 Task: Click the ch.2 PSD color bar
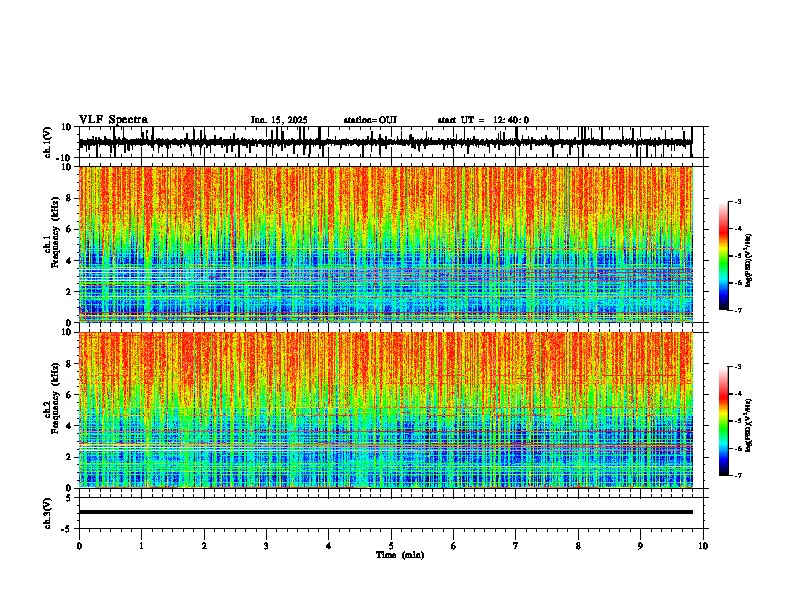tap(723, 421)
